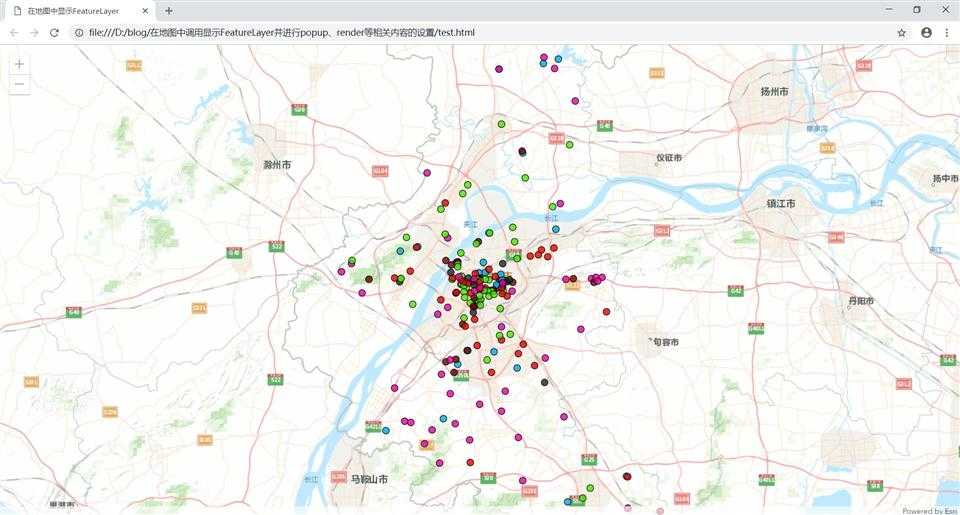Viewport: 960px width, 515px height.
Task: View site information icon in address bar
Action: [79, 32]
